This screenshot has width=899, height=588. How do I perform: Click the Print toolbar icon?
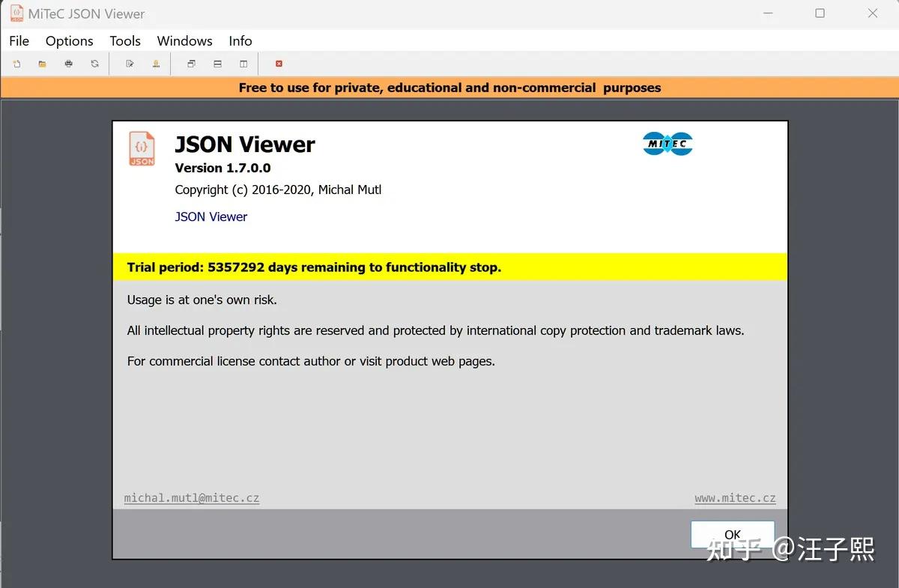click(x=68, y=64)
